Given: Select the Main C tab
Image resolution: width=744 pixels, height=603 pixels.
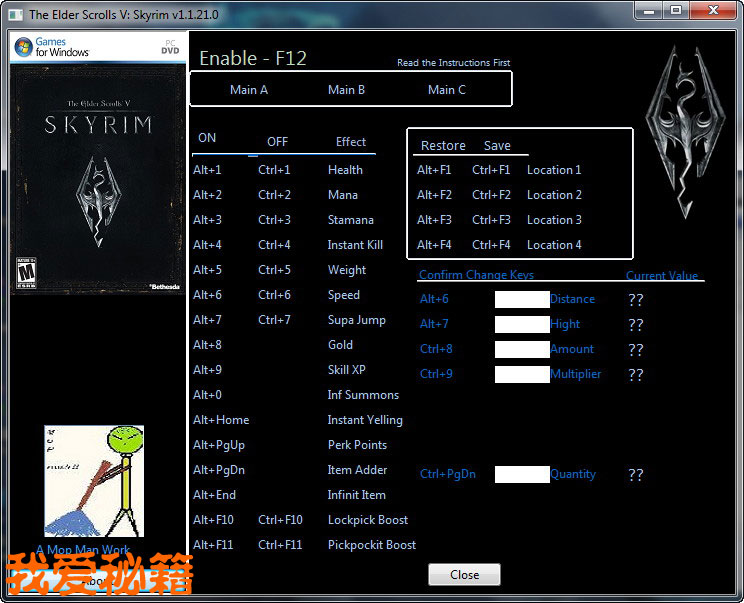Looking at the screenshot, I should [x=446, y=89].
